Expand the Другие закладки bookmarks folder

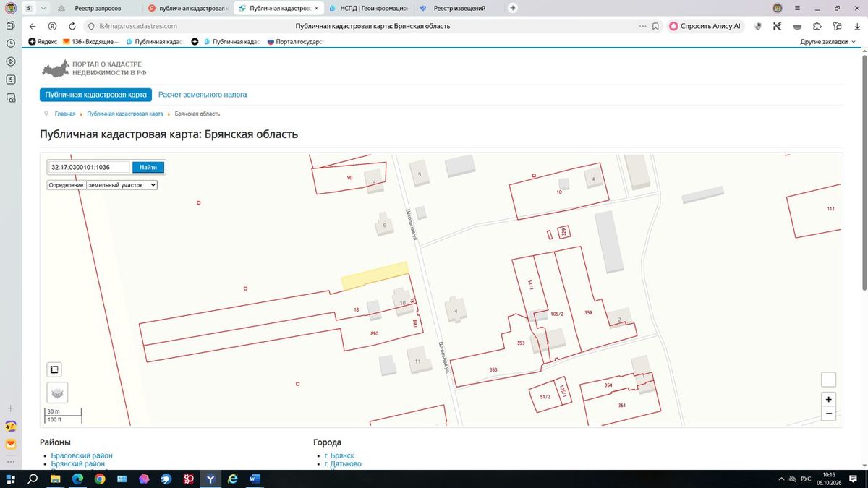tap(827, 42)
